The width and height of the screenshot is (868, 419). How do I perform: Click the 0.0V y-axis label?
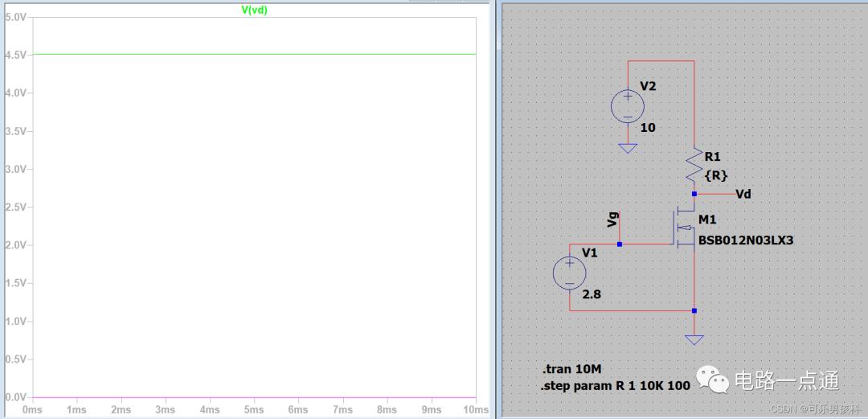click(15, 397)
